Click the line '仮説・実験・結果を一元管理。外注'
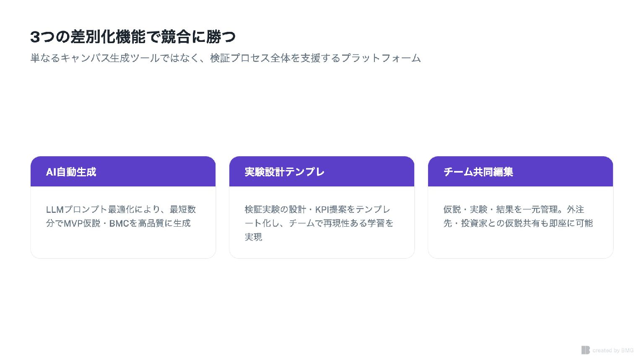Image resolution: width=644 pixels, height=362 pixels. (x=514, y=209)
